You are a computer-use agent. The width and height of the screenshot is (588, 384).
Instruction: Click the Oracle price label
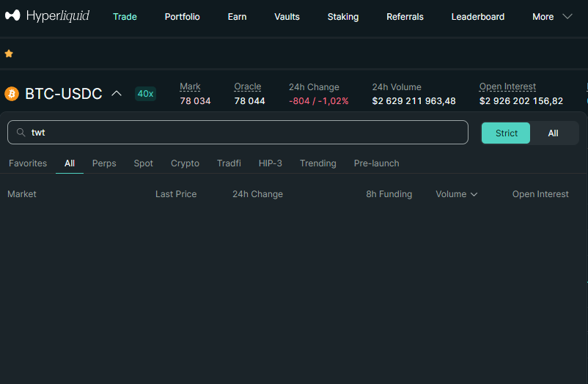(248, 86)
